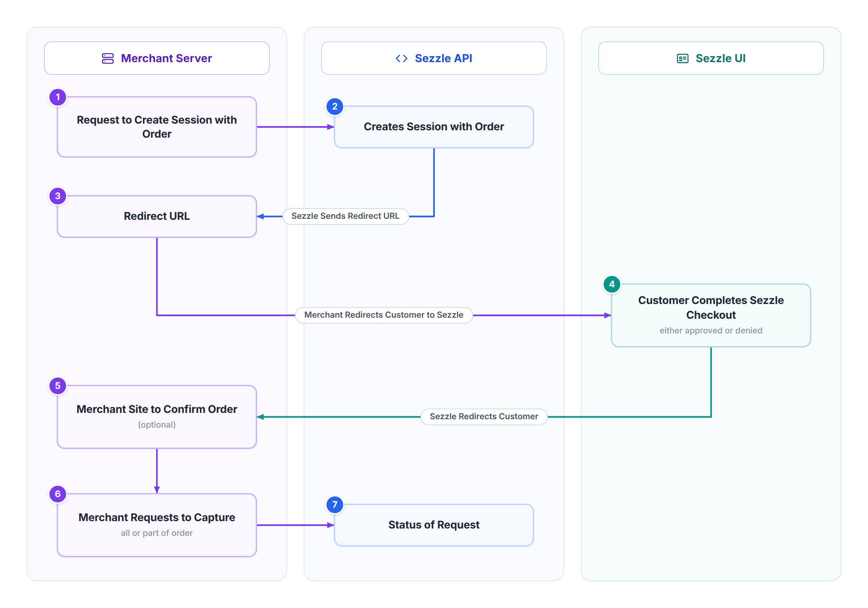
Task: Select the "Merchant Site to Confirm Order" heading
Action: [157, 409]
